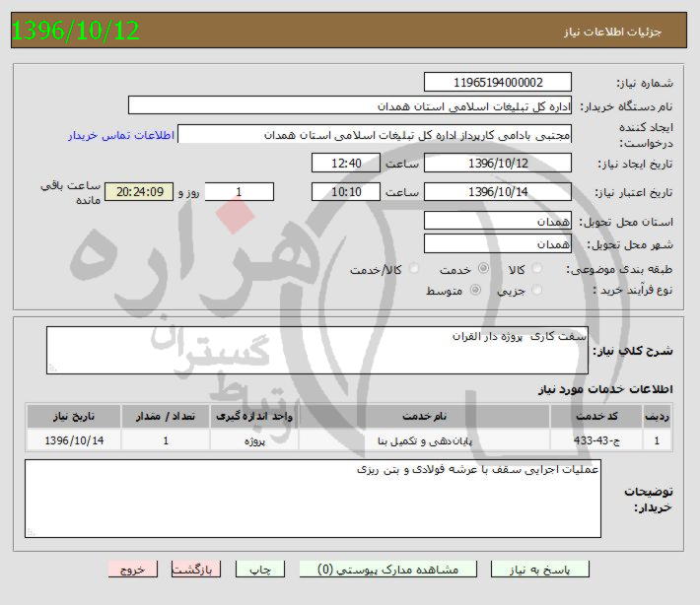Click the شرح کلی نیاز text area
Viewport: 700px width, 605px height.
[317, 350]
